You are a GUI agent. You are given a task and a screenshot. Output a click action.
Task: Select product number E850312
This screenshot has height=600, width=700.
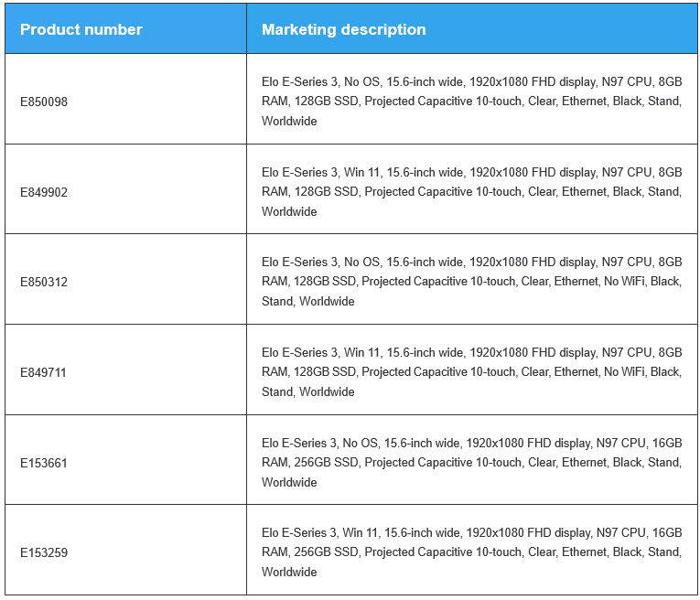click(44, 282)
